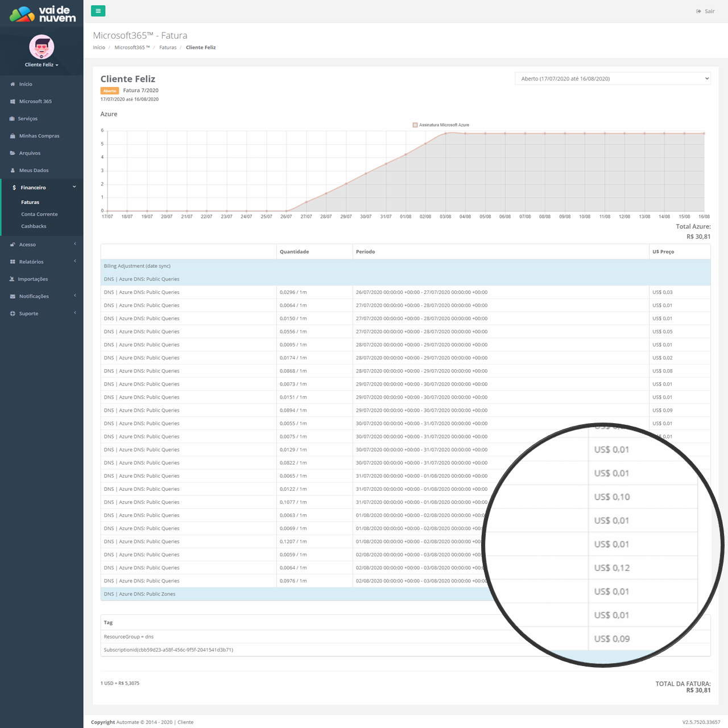Click the home icon next to Início
Screen dimensions: 728x728
pyautogui.click(x=13, y=84)
